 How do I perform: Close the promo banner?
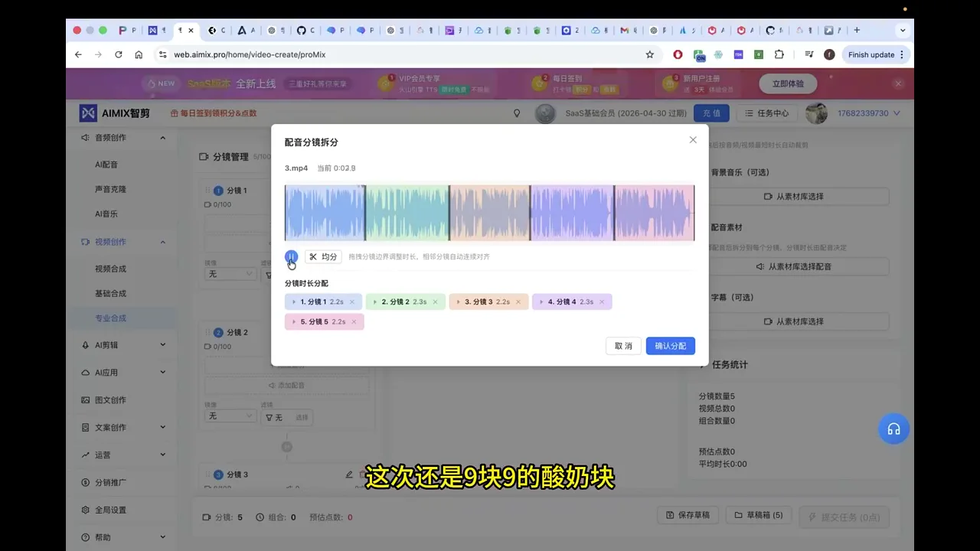coord(899,83)
